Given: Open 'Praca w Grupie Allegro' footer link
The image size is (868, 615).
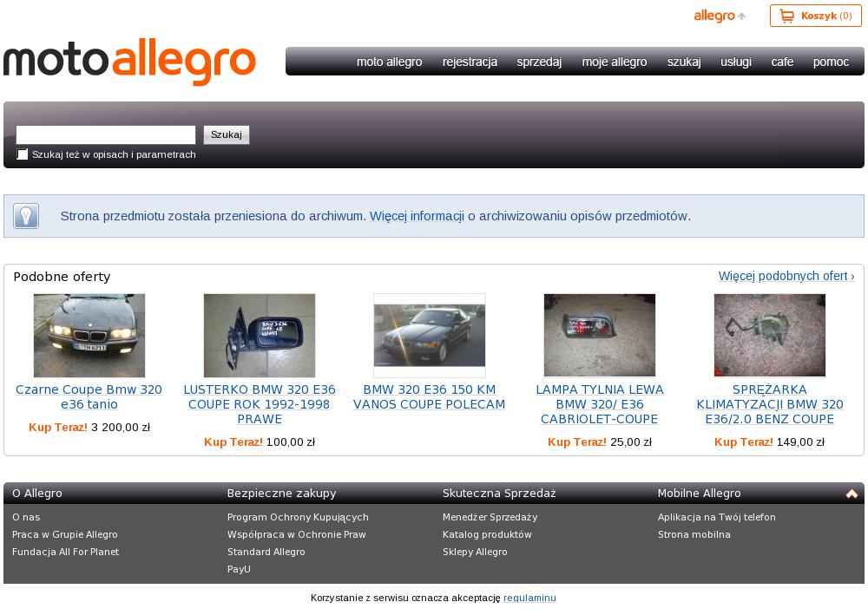Looking at the screenshot, I should (65, 534).
